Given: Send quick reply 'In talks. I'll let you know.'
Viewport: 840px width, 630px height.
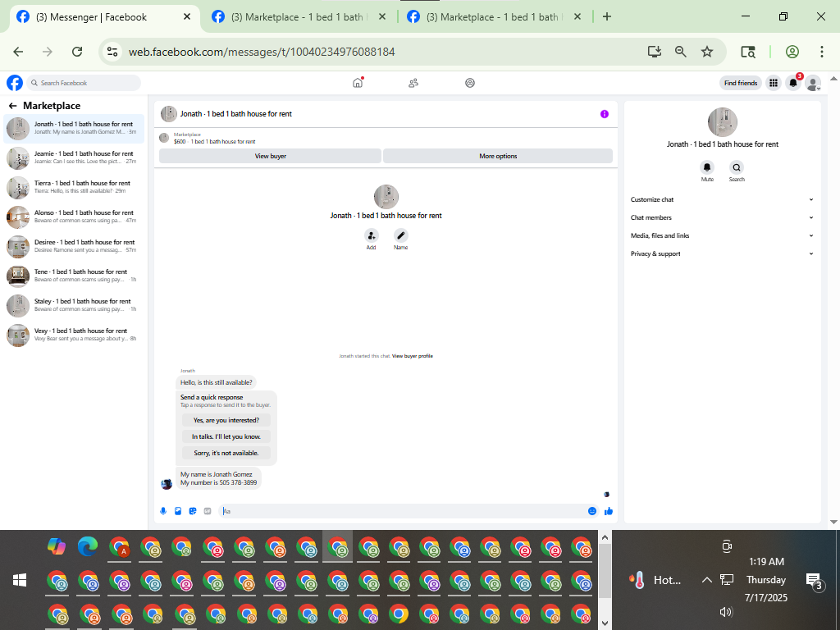Looking at the screenshot, I should (x=226, y=436).
